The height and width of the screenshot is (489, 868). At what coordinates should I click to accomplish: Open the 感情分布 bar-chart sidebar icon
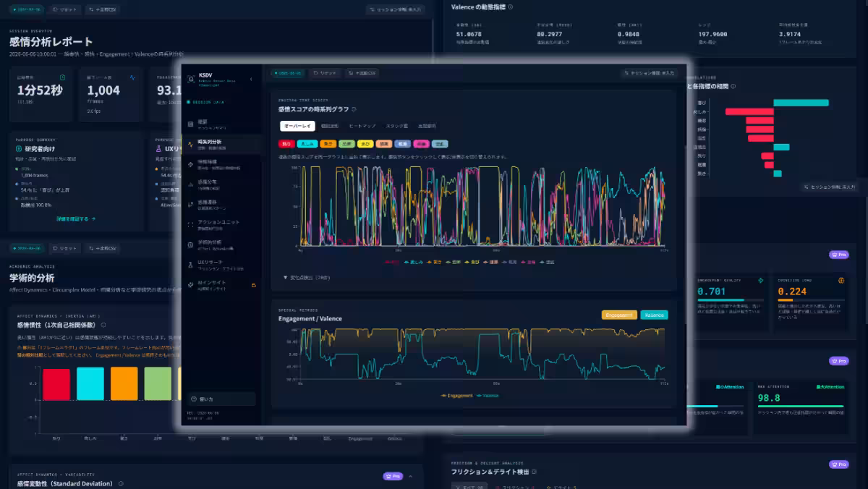click(x=191, y=184)
